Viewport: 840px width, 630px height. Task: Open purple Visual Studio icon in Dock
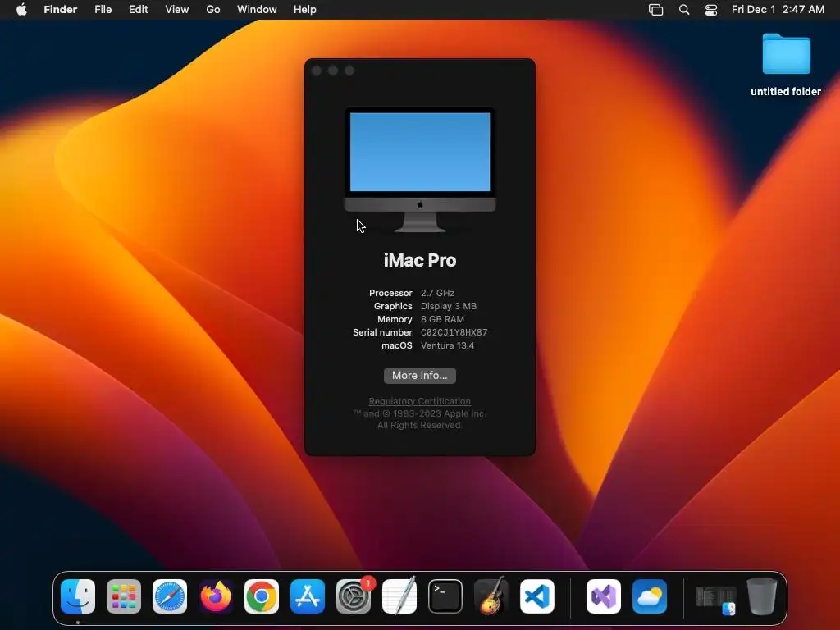(x=604, y=596)
